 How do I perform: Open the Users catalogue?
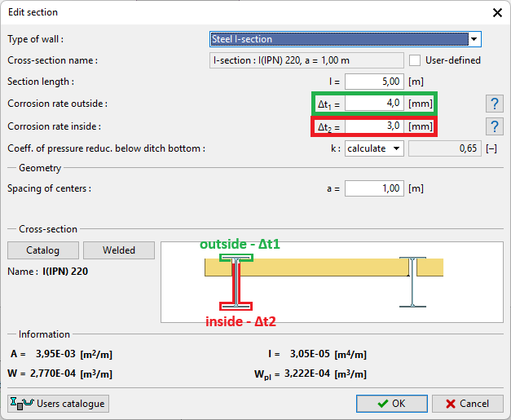coord(58,403)
